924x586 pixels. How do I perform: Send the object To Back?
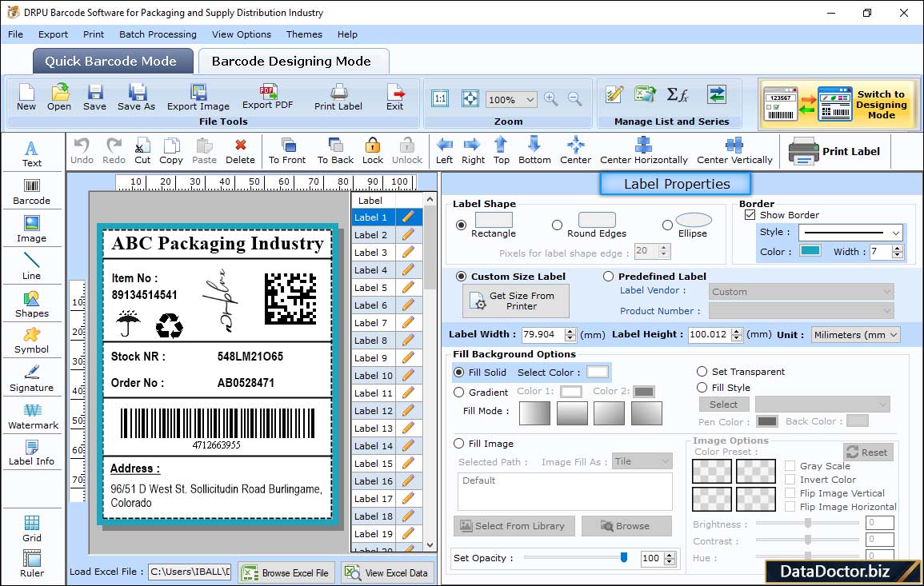point(335,151)
